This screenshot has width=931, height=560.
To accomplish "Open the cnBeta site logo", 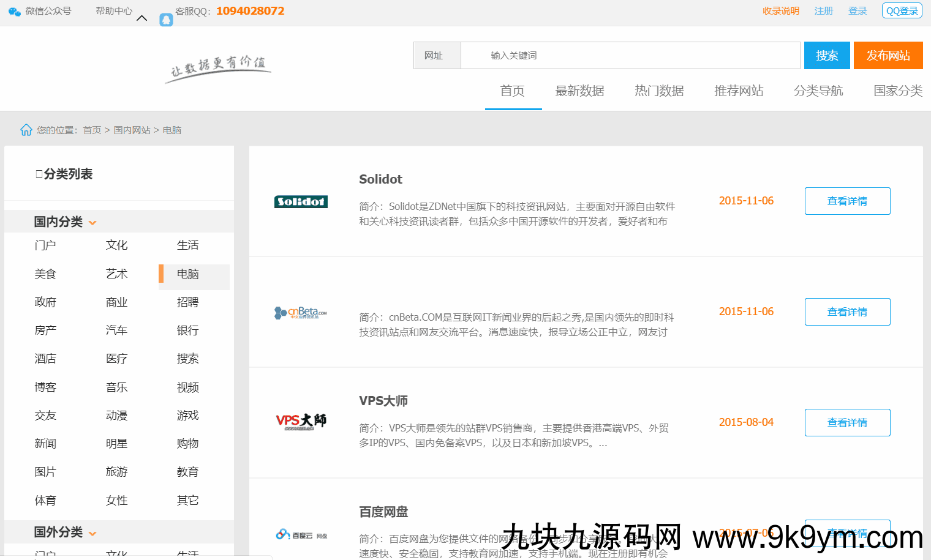I will coord(301,313).
